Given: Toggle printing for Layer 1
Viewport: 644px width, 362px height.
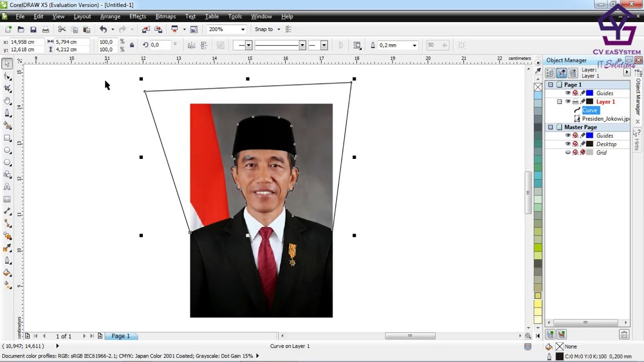Looking at the screenshot, I should [576, 102].
